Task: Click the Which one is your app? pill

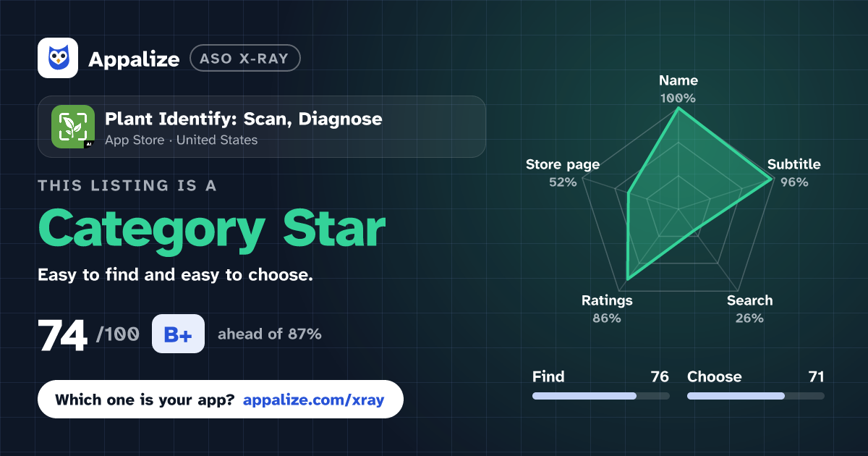Action: coord(221,400)
